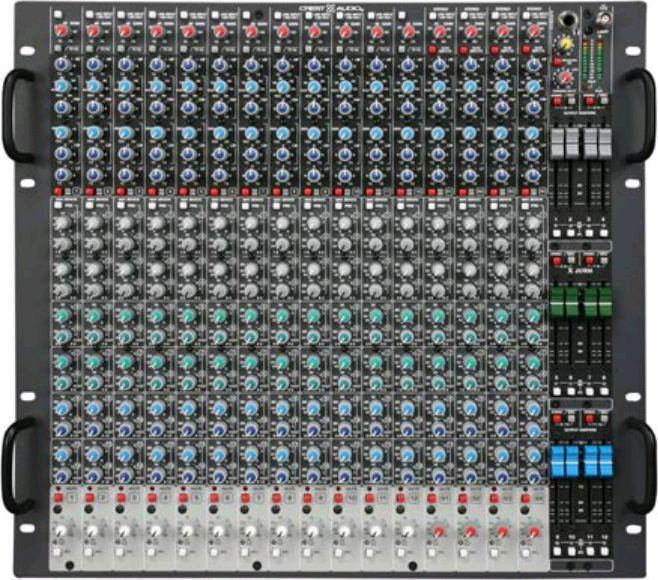Screen dimensions: 658x580
Task: Push the red mute button on channel 16
Action: [525, 498]
